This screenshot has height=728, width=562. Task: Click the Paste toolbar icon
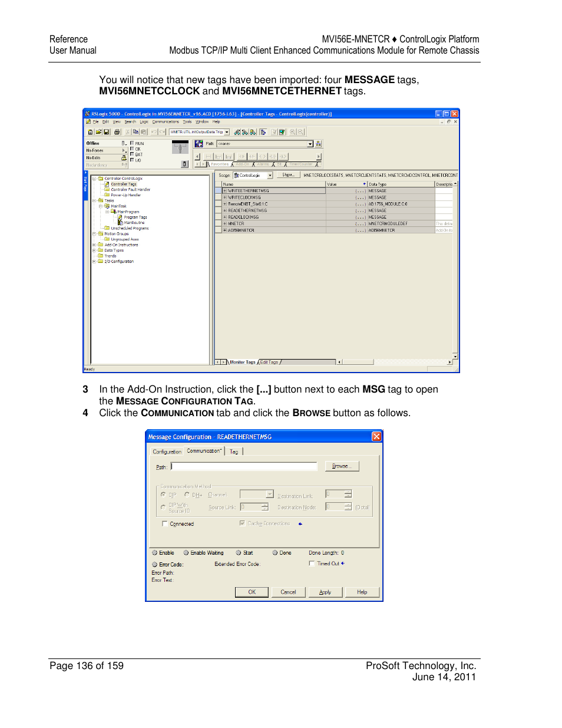tap(144, 132)
